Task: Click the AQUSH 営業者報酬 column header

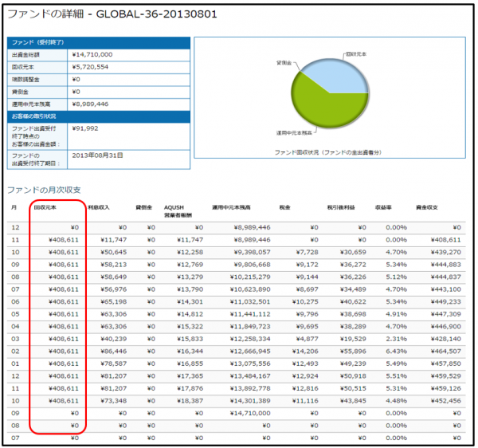Action: pyautogui.click(x=178, y=211)
